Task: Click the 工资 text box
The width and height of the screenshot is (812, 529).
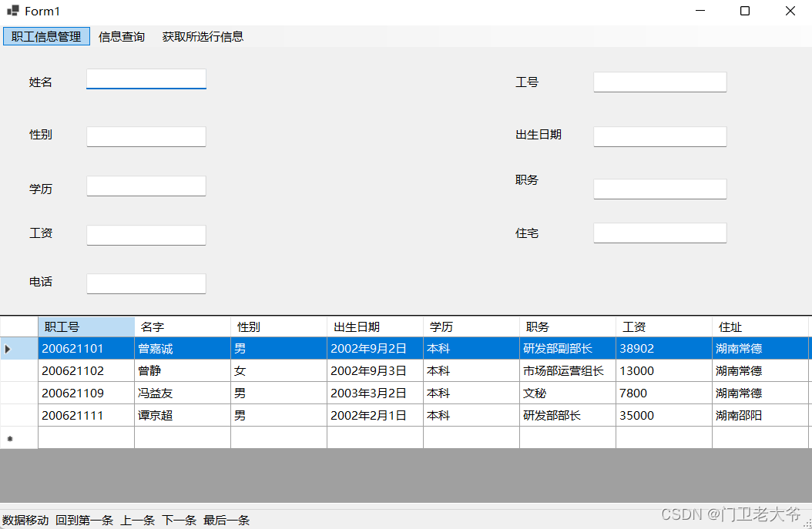Action: point(146,235)
